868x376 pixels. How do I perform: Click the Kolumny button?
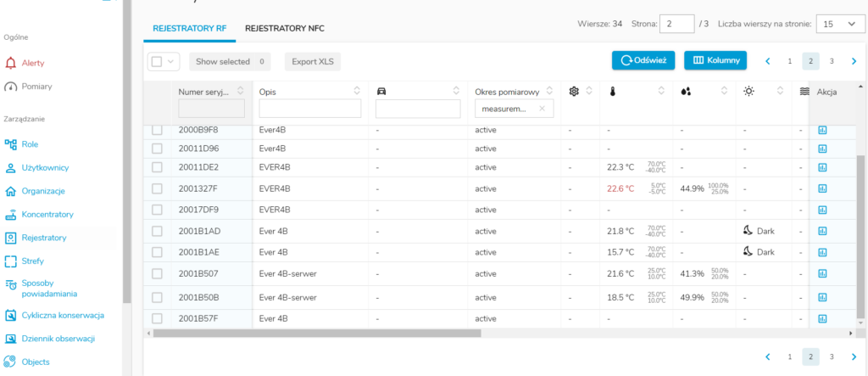(715, 60)
